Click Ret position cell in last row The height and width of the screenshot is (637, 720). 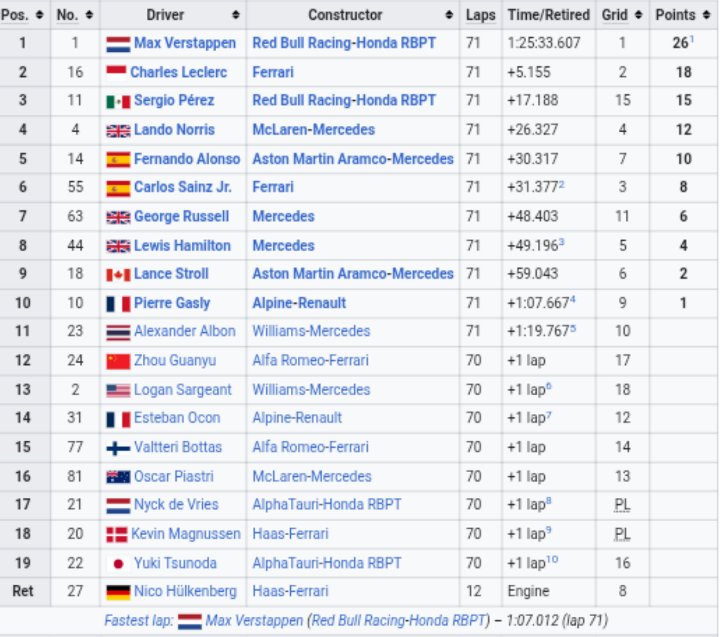tap(22, 591)
